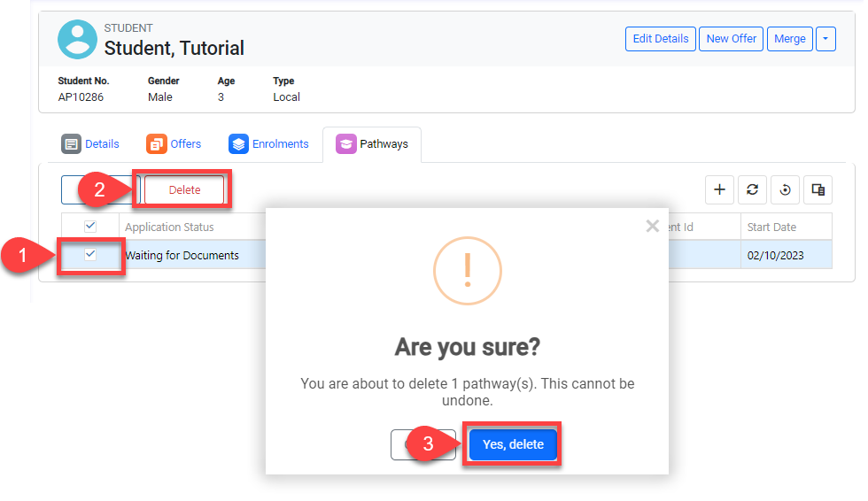Open the Enrolments tab
The image size is (868, 501).
click(279, 144)
